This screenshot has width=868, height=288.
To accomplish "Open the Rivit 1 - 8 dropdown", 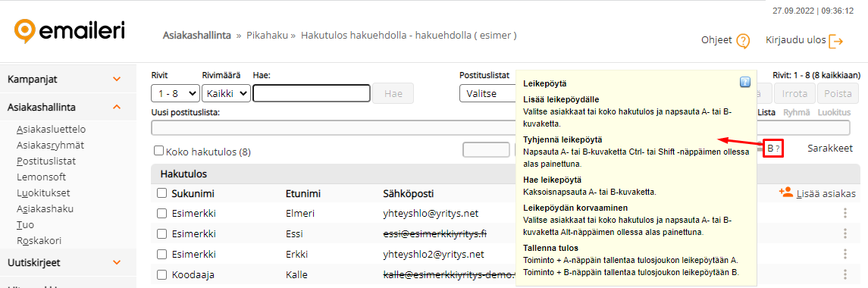I will [x=175, y=93].
